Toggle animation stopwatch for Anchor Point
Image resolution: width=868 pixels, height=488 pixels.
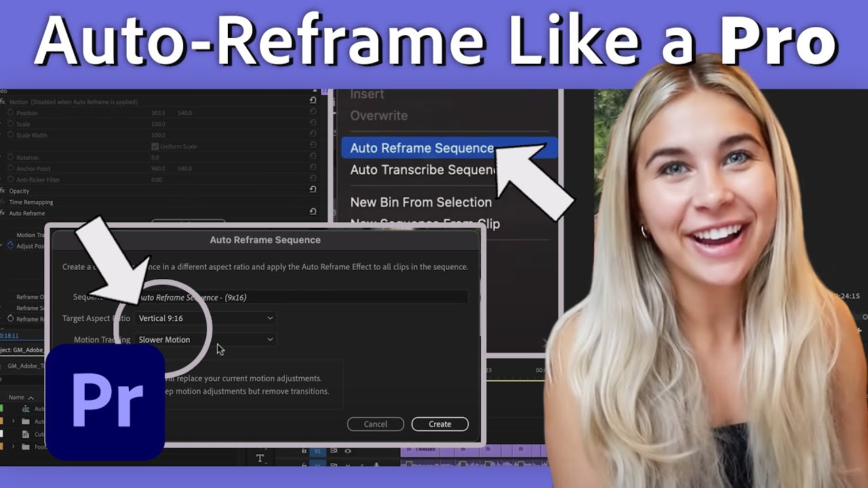click(10, 168)
